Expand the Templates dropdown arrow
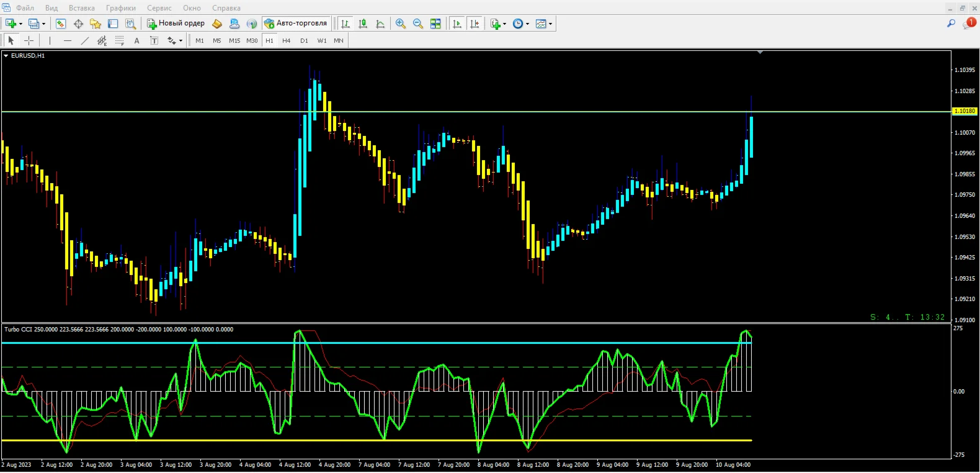 coord(550,24)
